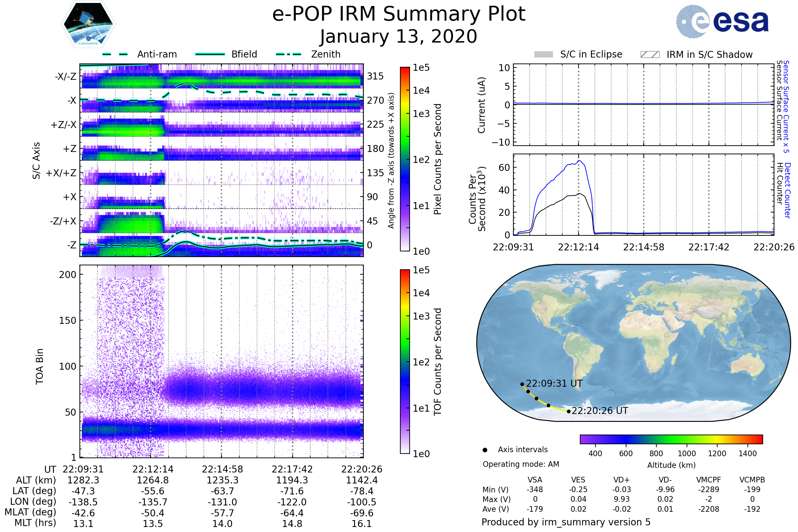The image size is (798, 532).
Task: Click the ESA logo
Action: [723, 21]
